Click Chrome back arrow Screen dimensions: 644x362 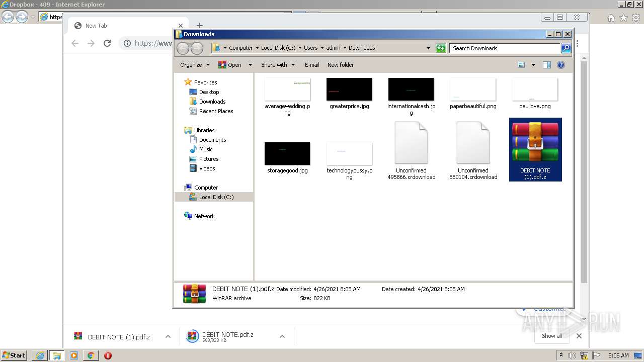75,43
